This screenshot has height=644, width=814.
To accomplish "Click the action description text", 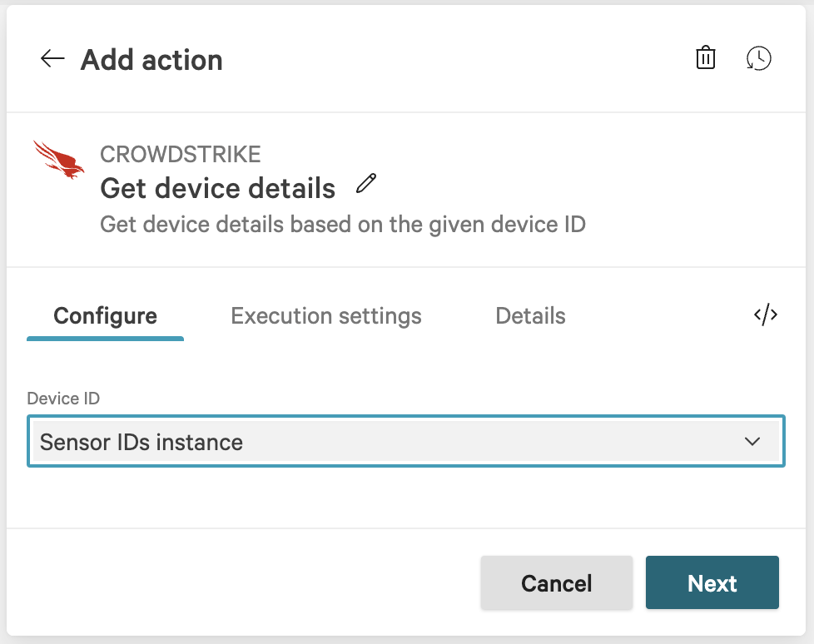I will pos(342,225).
